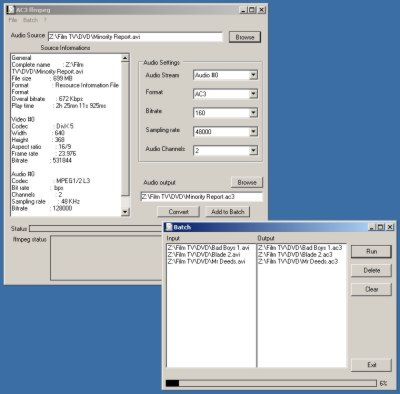Open the Batch menu

click(x=30, y=20)
